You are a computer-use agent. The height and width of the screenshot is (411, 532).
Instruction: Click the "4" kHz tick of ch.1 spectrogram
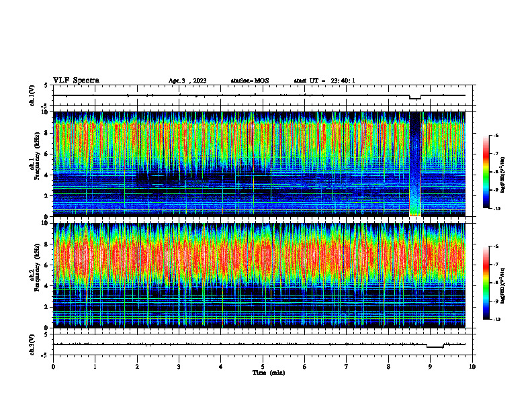pyautogui.click(x=47, y=175)
